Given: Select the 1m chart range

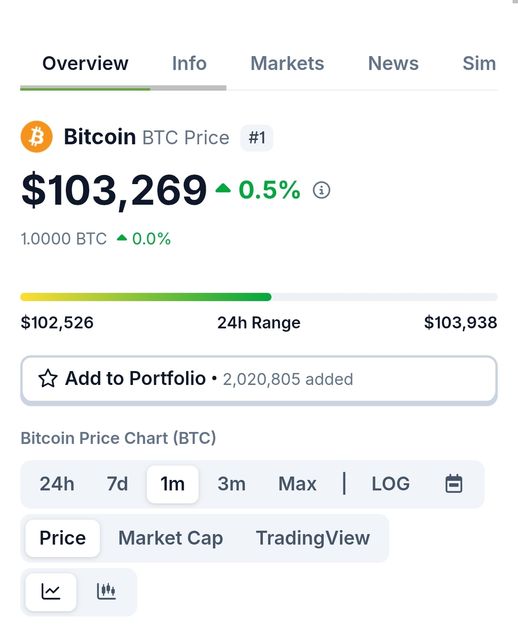Looking at the screenshot, I should (x=173, y=484).
